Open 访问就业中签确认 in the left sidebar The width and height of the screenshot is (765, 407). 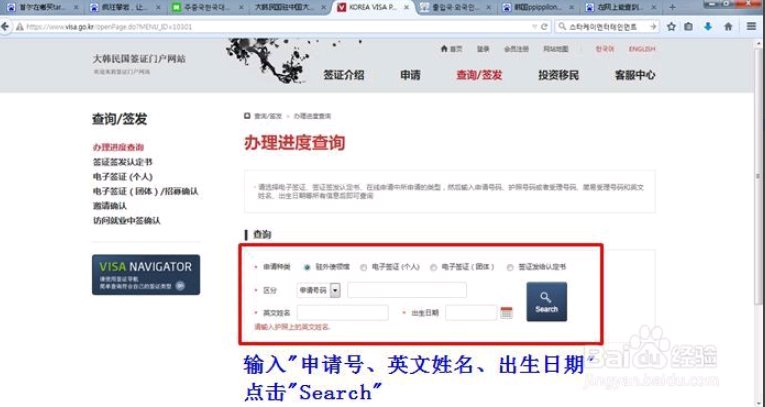(126, 221)
